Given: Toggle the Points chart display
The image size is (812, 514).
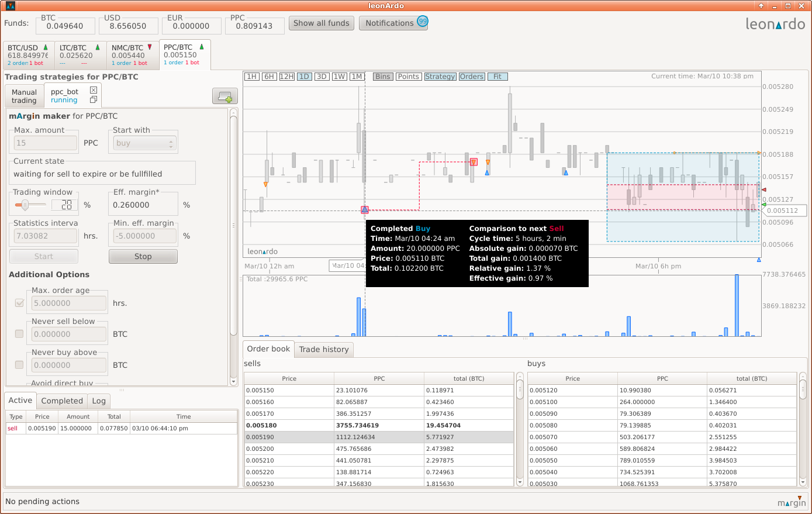Looking at the screenshot, I should coord(408,77).
